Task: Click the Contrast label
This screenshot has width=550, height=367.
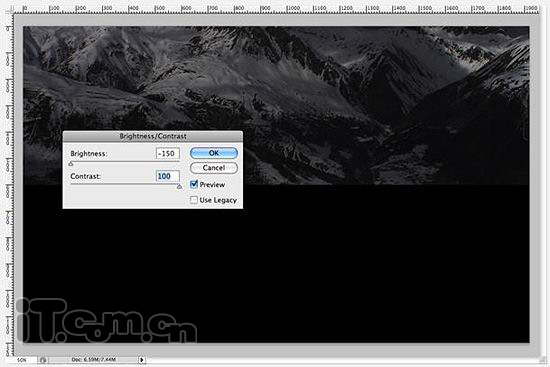Action: pos(86,176)
